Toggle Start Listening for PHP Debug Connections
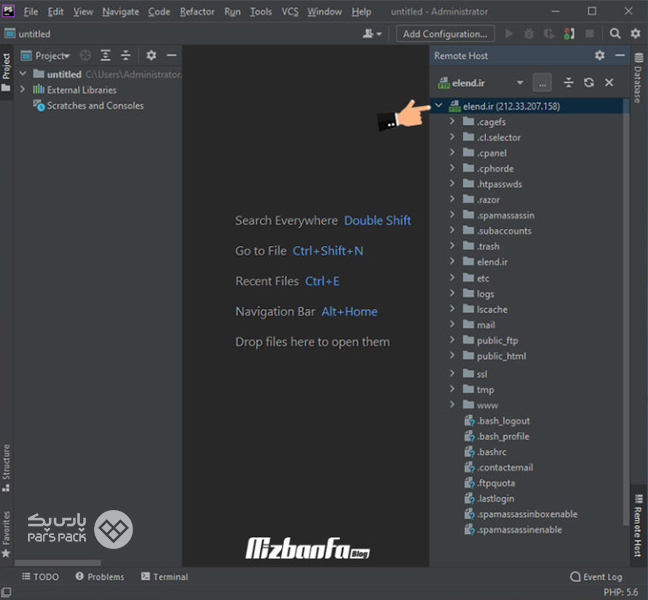Screen dimensions: 648x600 click(569, 33)
